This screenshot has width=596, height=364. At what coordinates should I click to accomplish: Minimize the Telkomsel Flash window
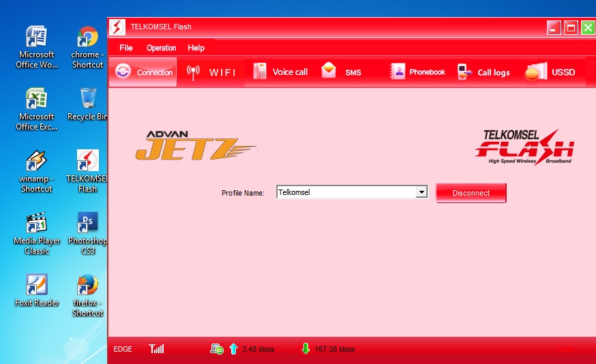click(x=554, y=27)
